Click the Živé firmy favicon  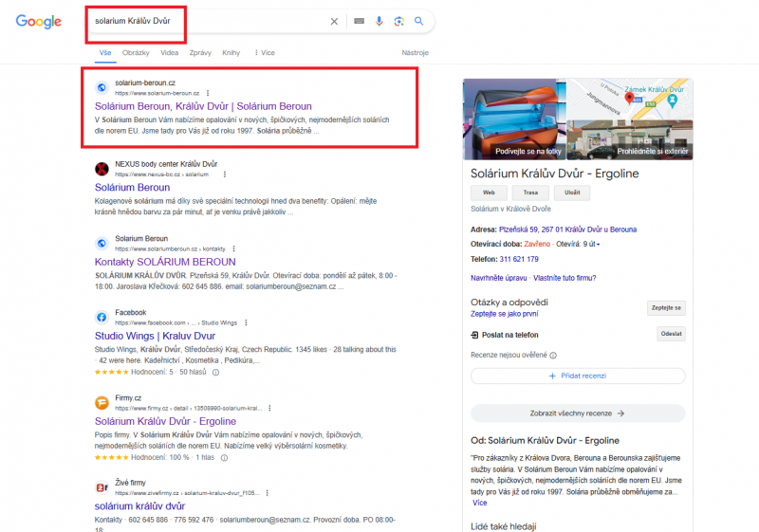(102, 487)
